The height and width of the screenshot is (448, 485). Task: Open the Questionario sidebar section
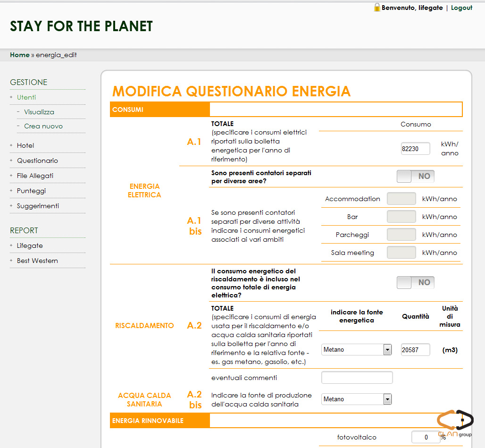[x=37, y=161]
